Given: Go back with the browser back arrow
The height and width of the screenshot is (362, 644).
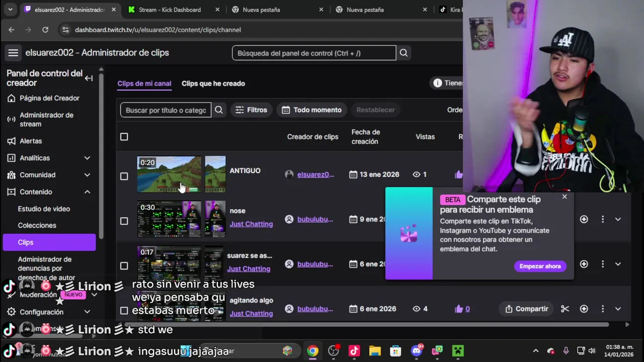Looking at the screenshot, I should tap(11, 30).
